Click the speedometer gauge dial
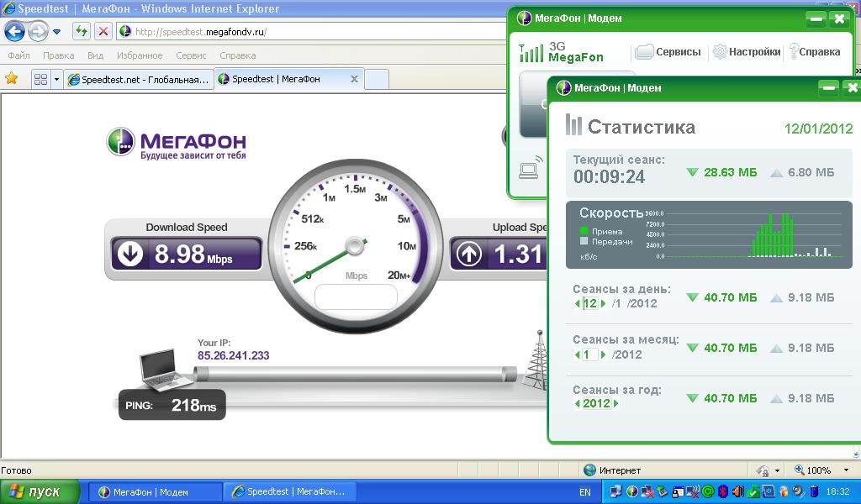This screenshot has height=504, width=861. (356, 245)
